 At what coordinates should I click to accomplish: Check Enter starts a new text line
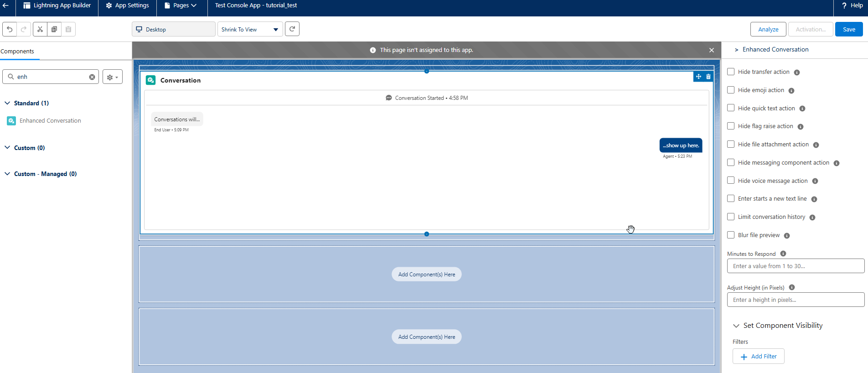tap(731, 198)
